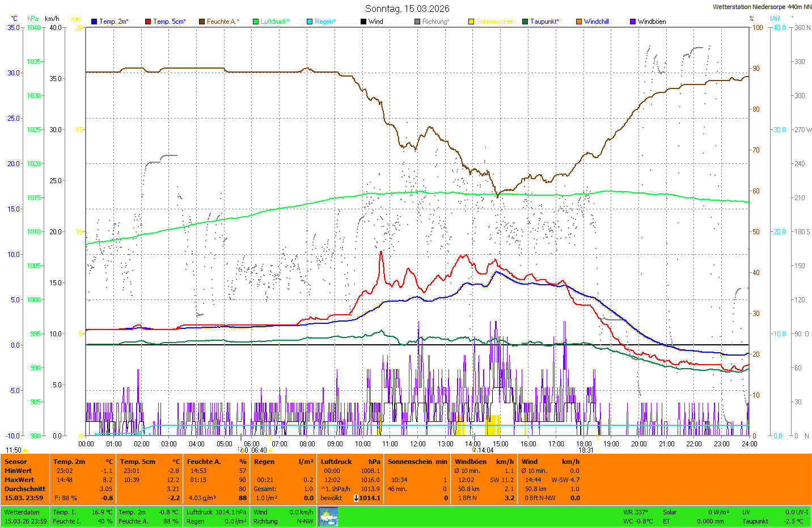Click the yellow Sonnenschein legend square
The image size is (812, 528).
[x=471, y=22]
